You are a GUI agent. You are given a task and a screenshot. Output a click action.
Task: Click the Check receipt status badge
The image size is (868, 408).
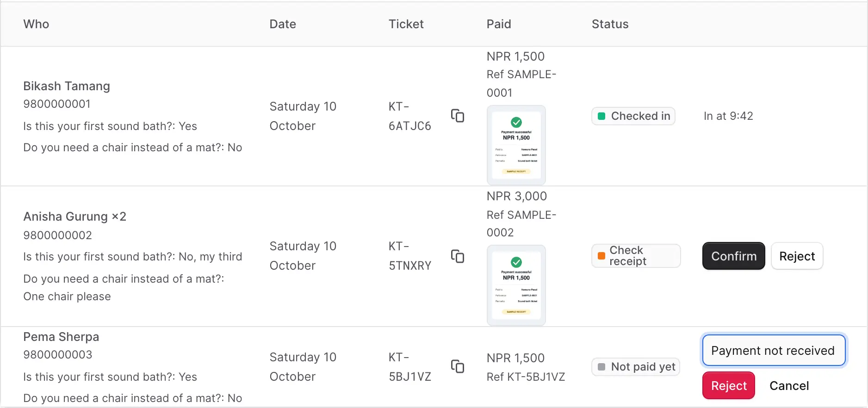coord(636,256)
